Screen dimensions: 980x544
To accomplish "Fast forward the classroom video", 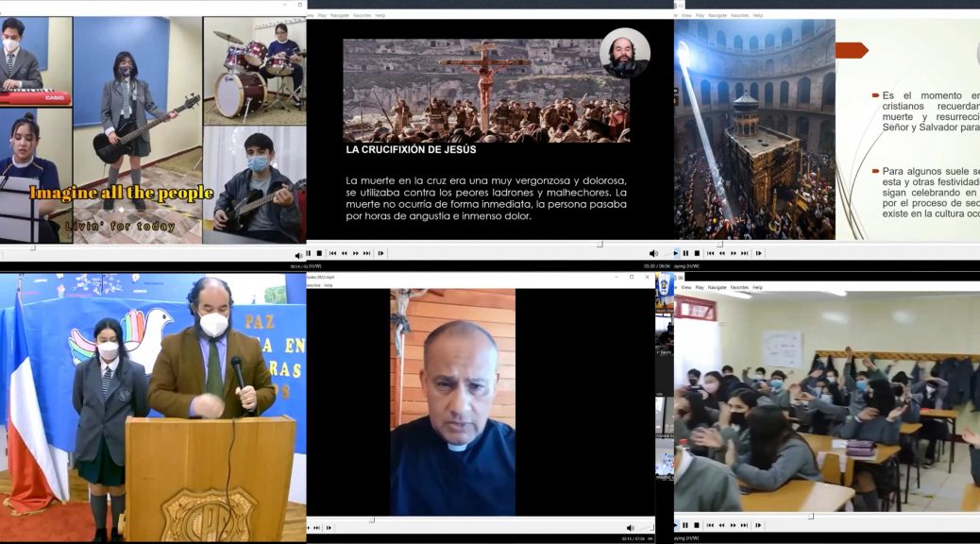I will pos(733,525).
